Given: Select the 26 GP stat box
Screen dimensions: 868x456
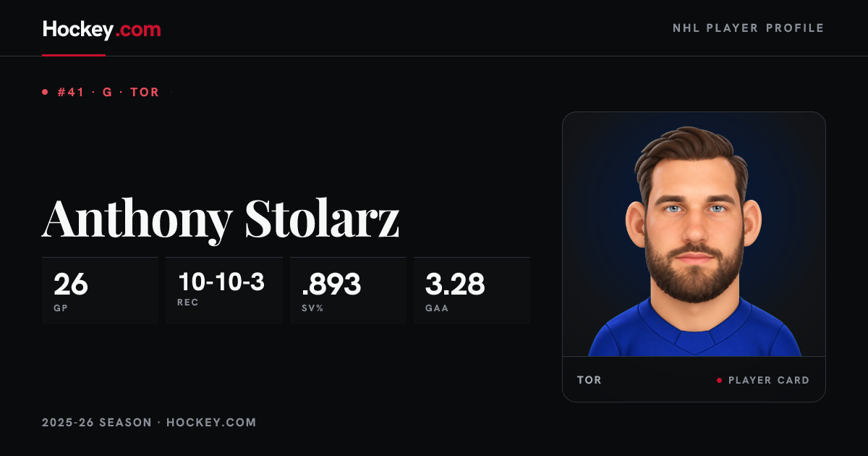Looking at the screenshot, I should [100, 290].
